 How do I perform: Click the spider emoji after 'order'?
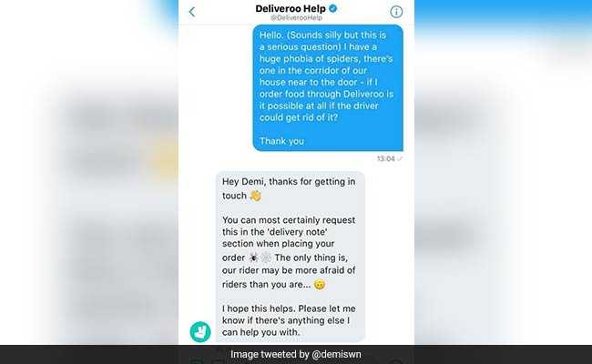(253, 258)
